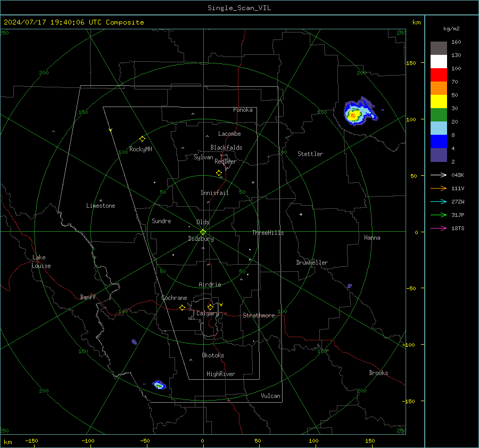Image resolution: width=479 pixels, height=448 pixels.
Task: Click the -150 tick on the bottom axis
Action: [31, 441]
